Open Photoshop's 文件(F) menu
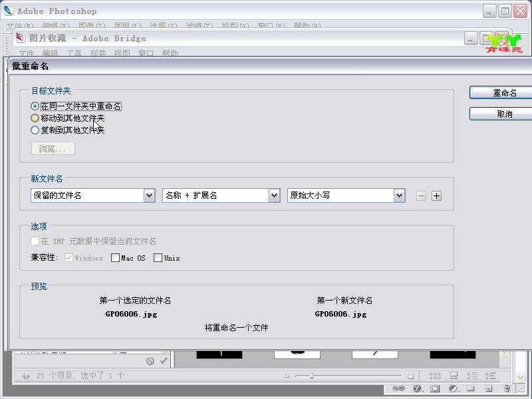This screenshot has height=399, width=532. click(20, 25)
